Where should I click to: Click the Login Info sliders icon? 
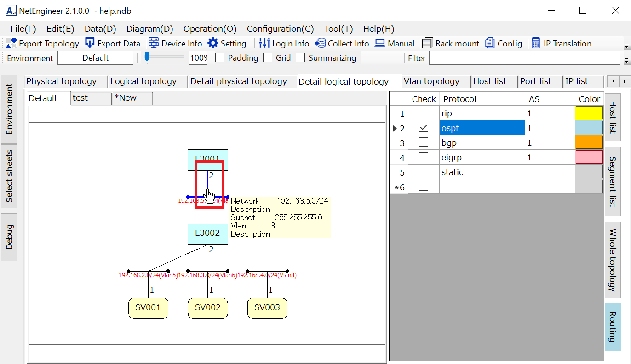pos(264,43)
